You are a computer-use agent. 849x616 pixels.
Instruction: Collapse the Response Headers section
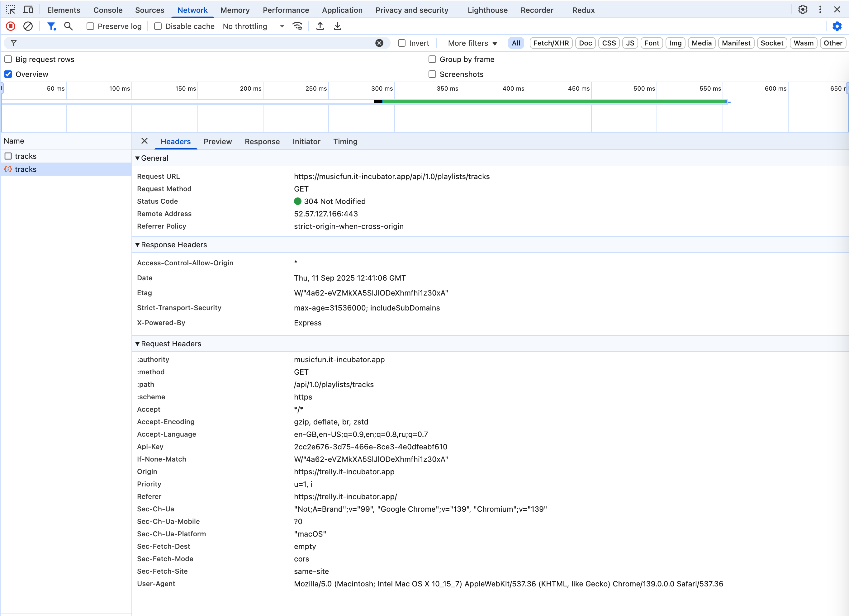pos(137,245)
